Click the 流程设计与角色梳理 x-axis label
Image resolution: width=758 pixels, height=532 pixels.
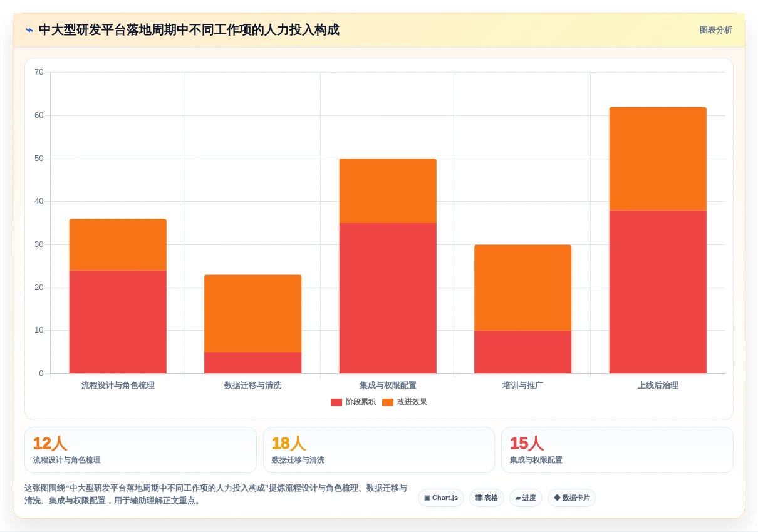[x=118, y=385]
